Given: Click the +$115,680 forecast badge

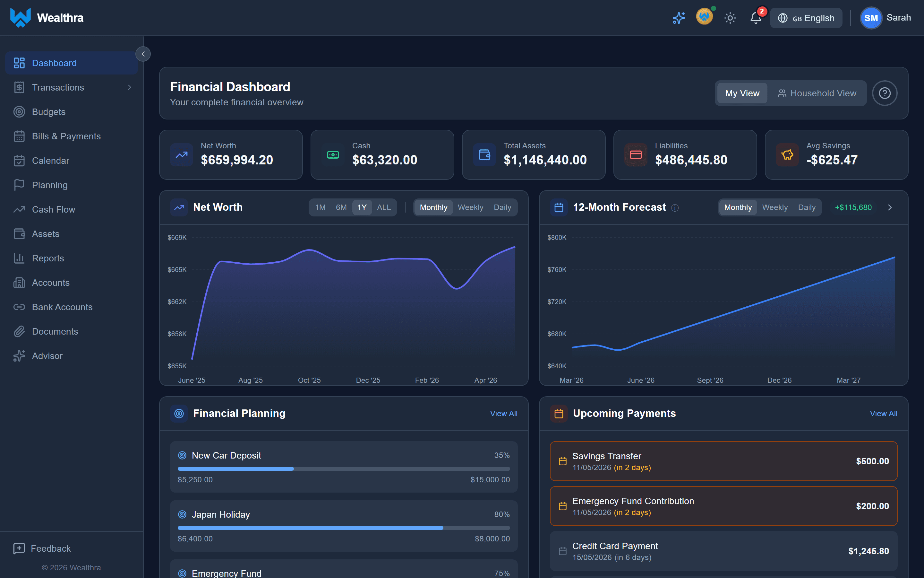Looking at the screenshot, I should [x=853, y=207].
